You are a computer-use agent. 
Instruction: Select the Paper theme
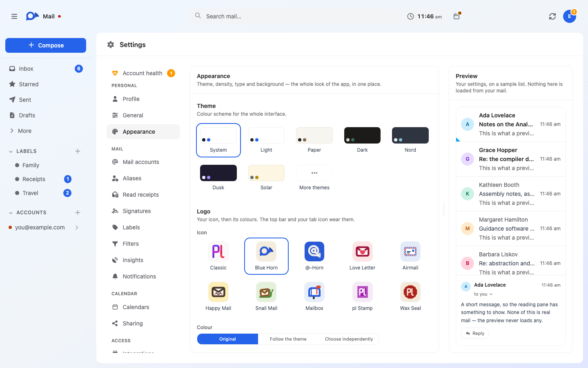314,140
